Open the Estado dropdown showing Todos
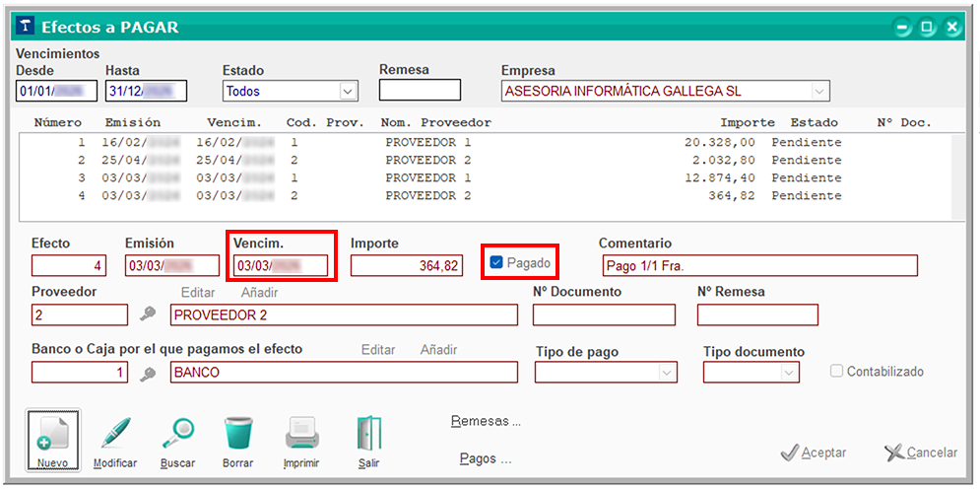This screenshot has width=980, height=489. point(347,91)
